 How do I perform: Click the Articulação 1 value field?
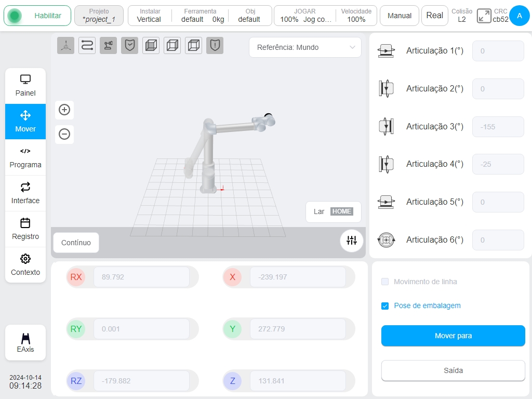point(498,51)
